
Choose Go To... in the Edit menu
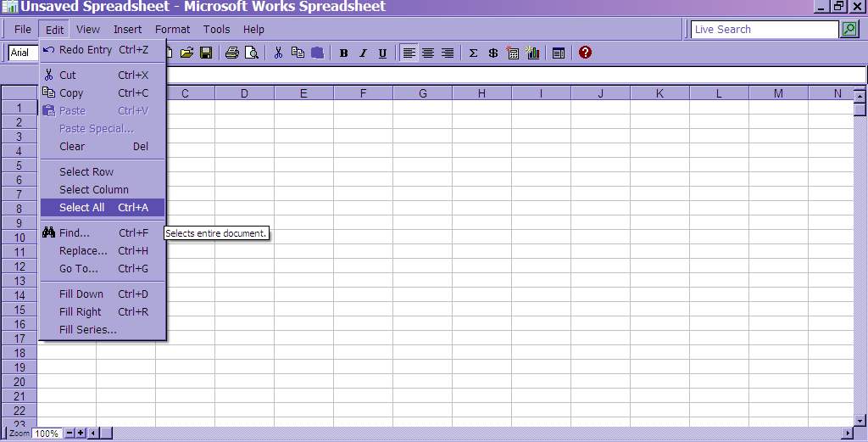tap(103, 269)
